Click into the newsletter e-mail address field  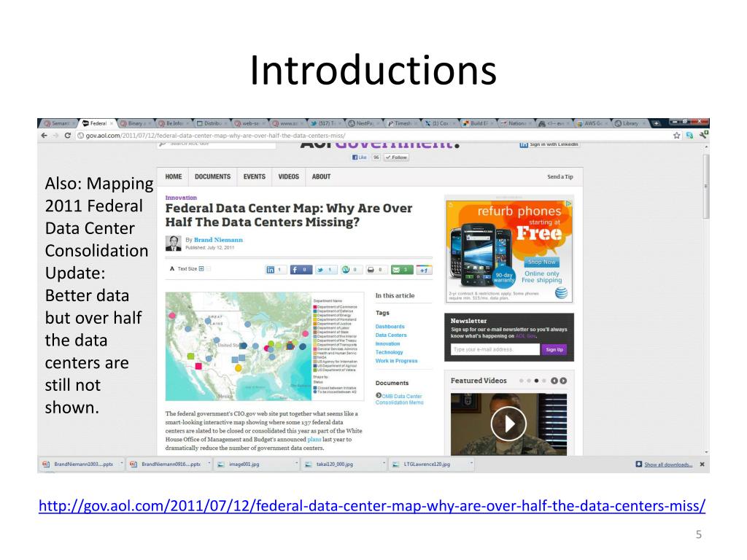coord(495,349)
